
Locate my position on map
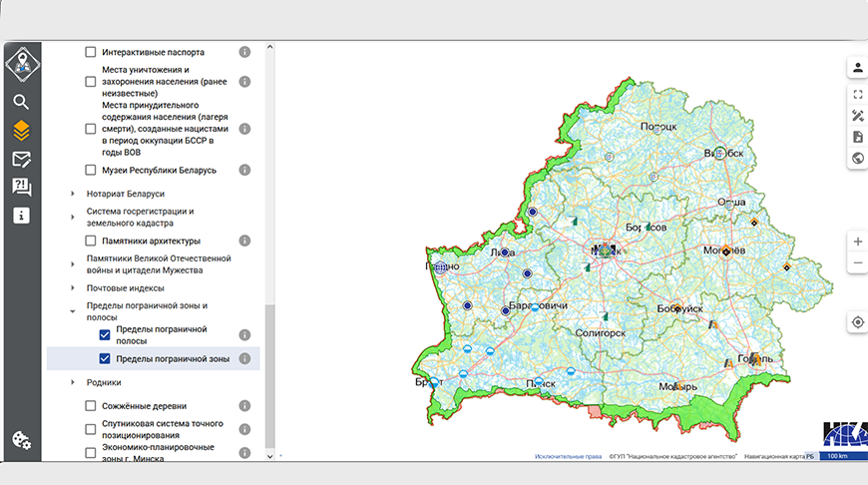pos(857,322)
